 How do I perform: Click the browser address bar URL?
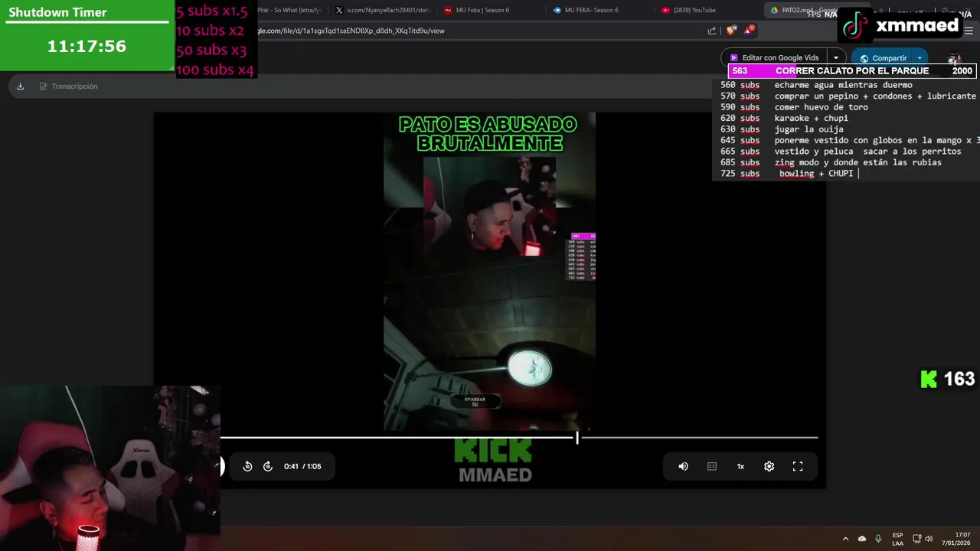351,31
